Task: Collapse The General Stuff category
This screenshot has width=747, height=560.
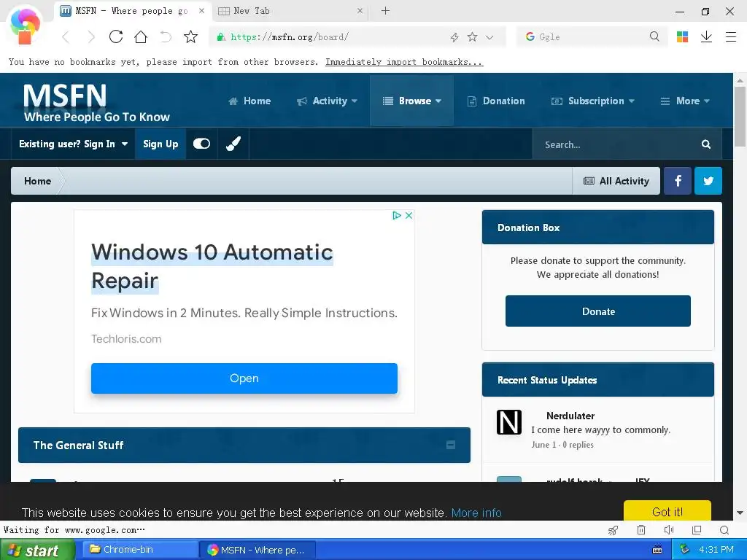Action: 451,445
